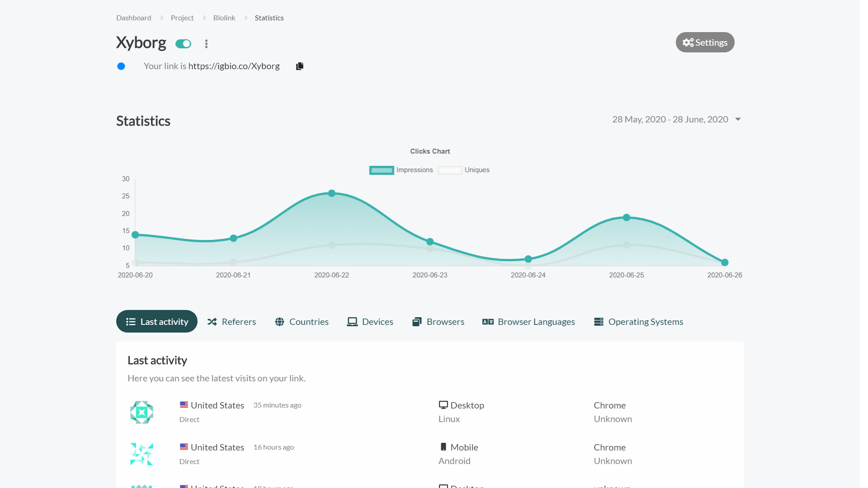Viewport: 868px width, 488px height.
Task: Click the 2020-06-22 impressions peak point
Action: click(332, 193)
